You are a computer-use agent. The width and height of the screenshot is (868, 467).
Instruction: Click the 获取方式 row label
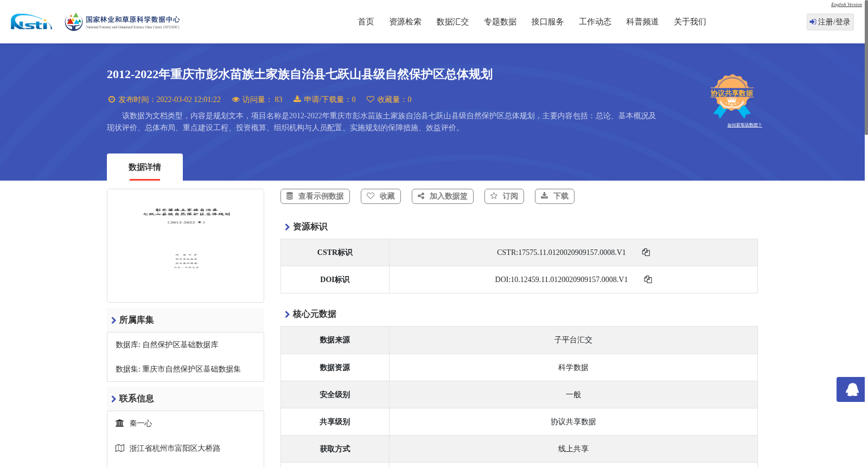pos(335,449)
